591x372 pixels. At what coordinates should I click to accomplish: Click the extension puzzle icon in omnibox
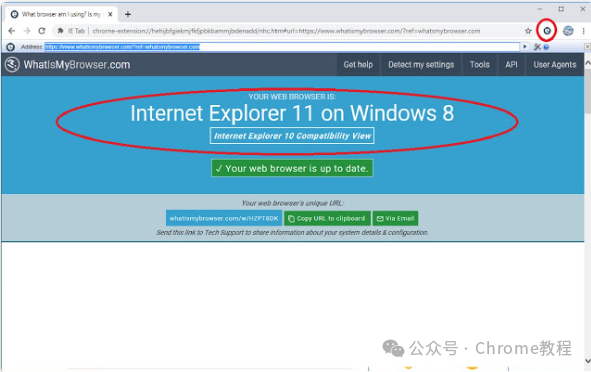[60, 31]
